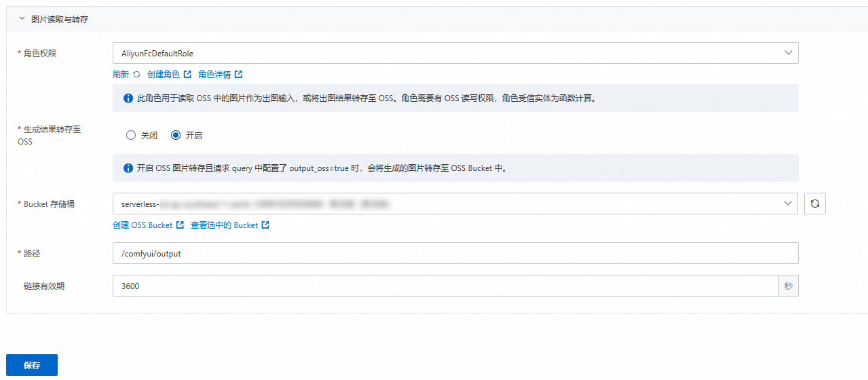Click the 路径 field label
The width and height of the screenshot is (868, 380).
[33, 253]
